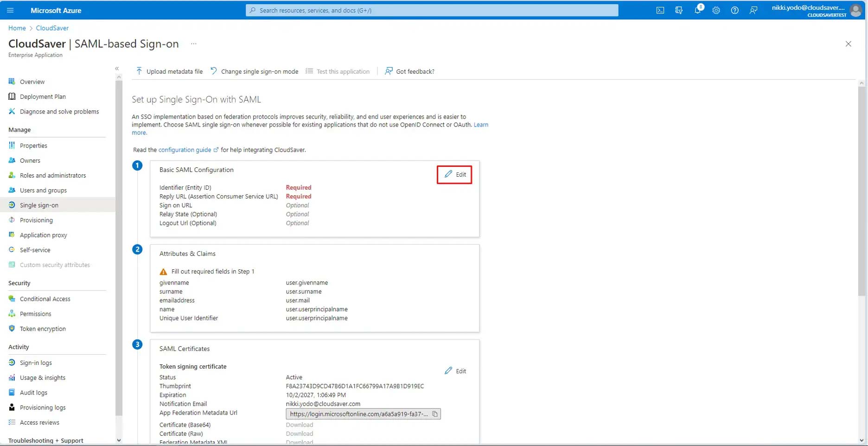This screenshot has width=868, height=446.
Task: Edit the Basic SAML Configuration
Action: click(454, 175)
